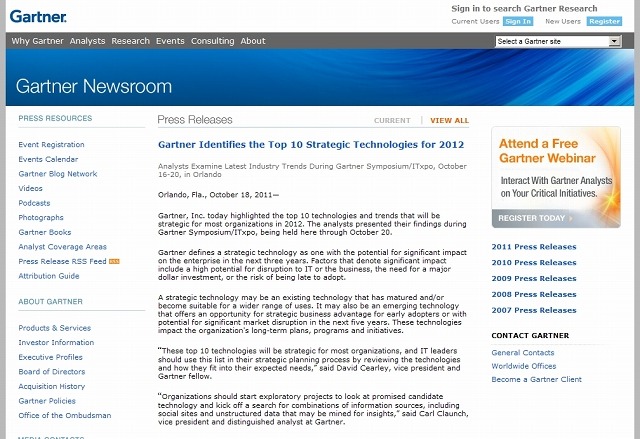Open the Top 10 Strategic Technologies headline
The height and width of the screenshot is (439, 640).
(x=311, y=144)
